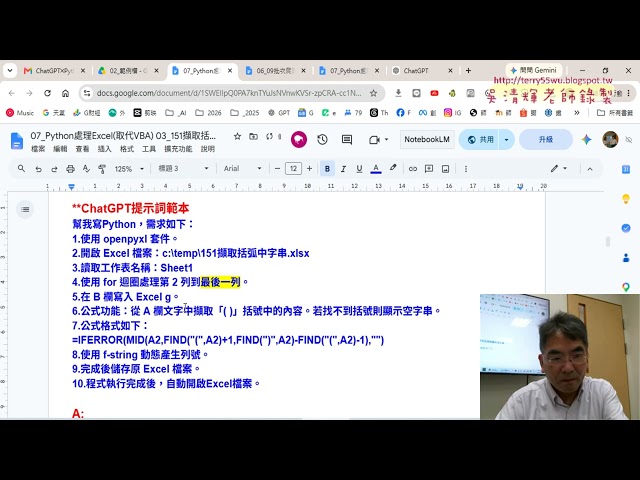The width and height of the screenshot is (640, 480).
Task: Open the video meeting camera dropdown
Action: 378,140
